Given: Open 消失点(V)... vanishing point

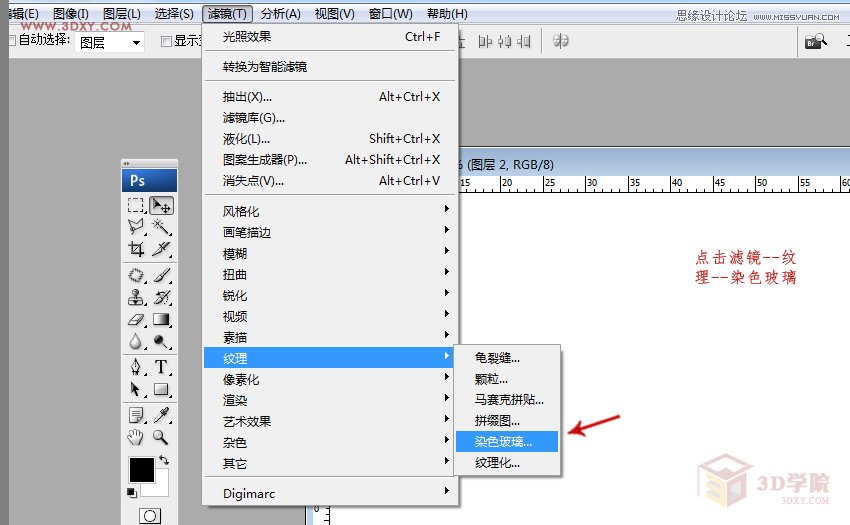Looking at the screenshot, I should coord(331,181).
